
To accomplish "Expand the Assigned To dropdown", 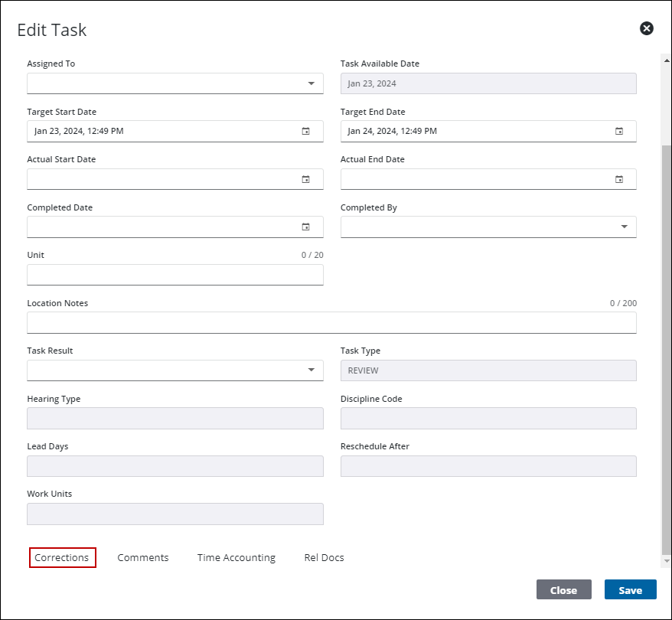I will (311, 83).
